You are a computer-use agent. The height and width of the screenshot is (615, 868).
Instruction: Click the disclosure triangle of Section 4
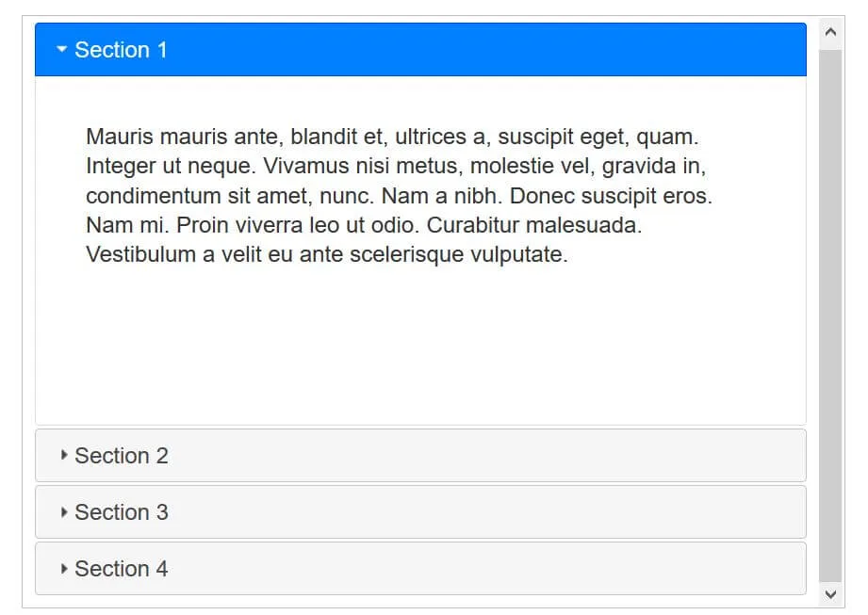pos(63,569)
